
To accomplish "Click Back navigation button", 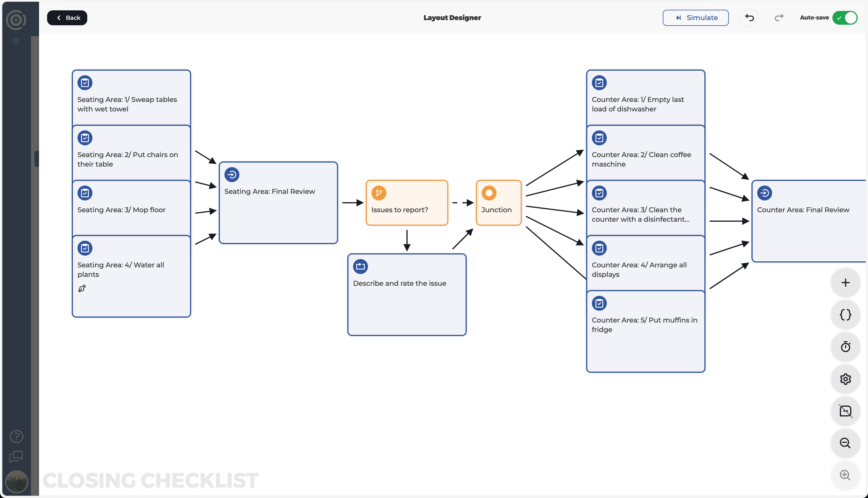I will pos(67,17).
